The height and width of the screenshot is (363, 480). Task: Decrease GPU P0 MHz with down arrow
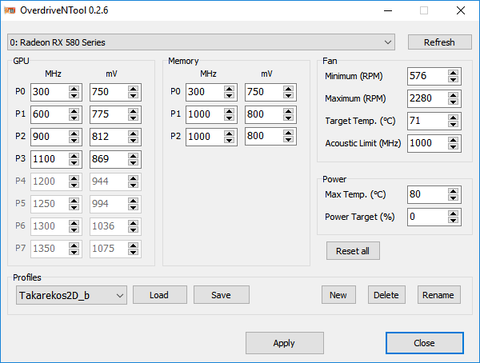click(74, 96)
